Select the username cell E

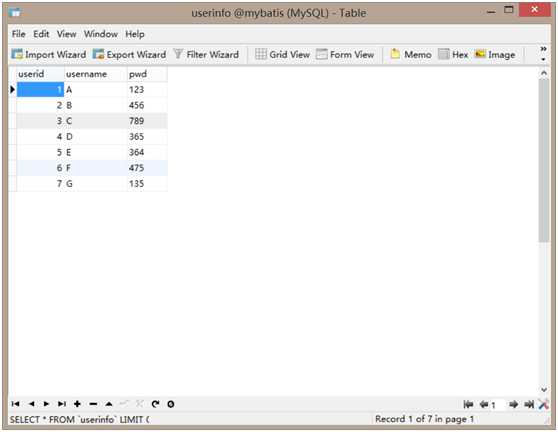(x=95, y=152)
